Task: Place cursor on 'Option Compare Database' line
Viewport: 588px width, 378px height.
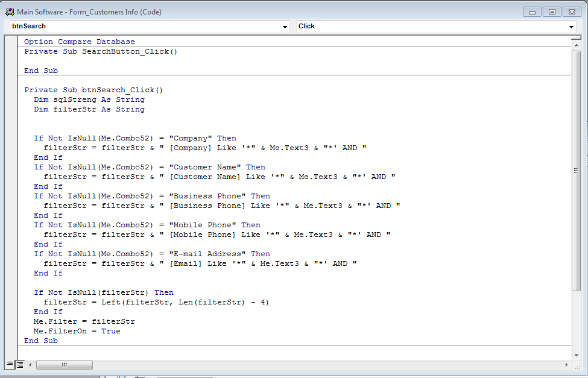Action: point(80,42)
